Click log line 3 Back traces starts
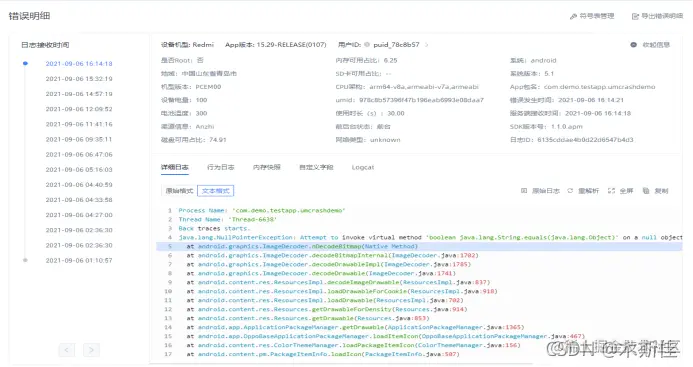The height and width of the screenshot is (367, 693). [214, 229]
